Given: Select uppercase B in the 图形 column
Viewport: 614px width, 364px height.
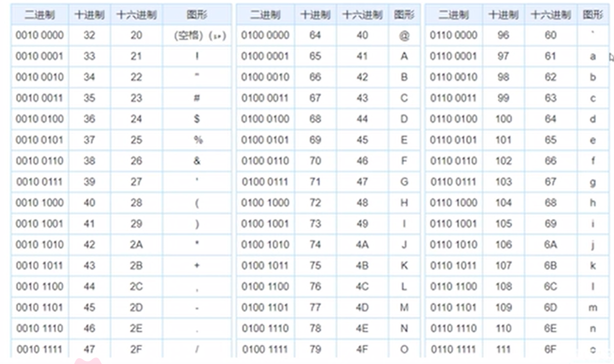Looking at the screenshot, I should pyautogui.click(x=404, y=77).
